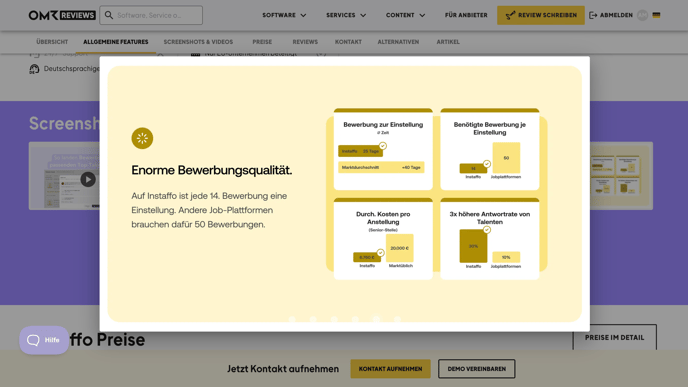Open the Screenshots & Videos tab
The height and width of the screenshot is (387, 688).
[x=198, y=42]
